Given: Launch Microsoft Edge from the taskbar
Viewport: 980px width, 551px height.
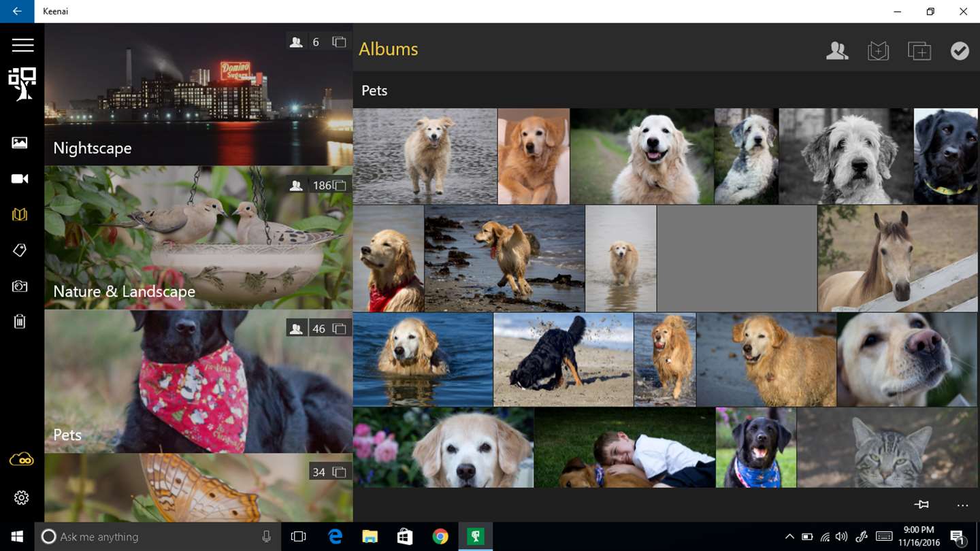Looking at the screenshot, I should 334,537.
